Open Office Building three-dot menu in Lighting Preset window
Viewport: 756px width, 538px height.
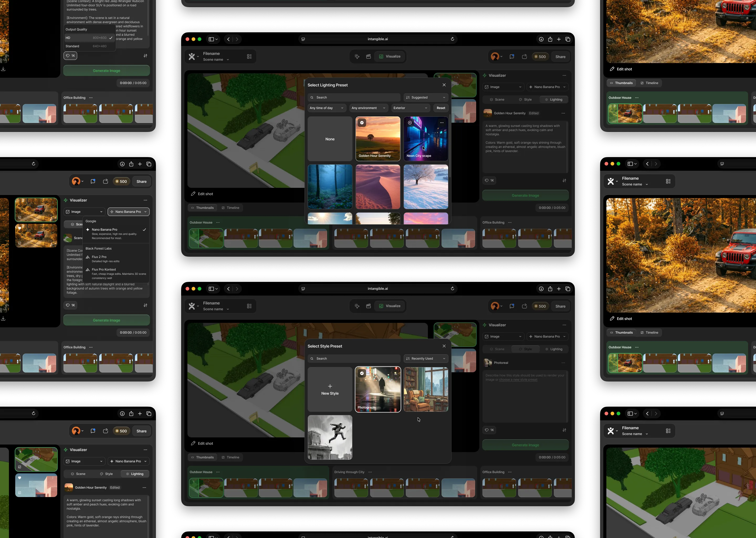click(x=510, y=223)
